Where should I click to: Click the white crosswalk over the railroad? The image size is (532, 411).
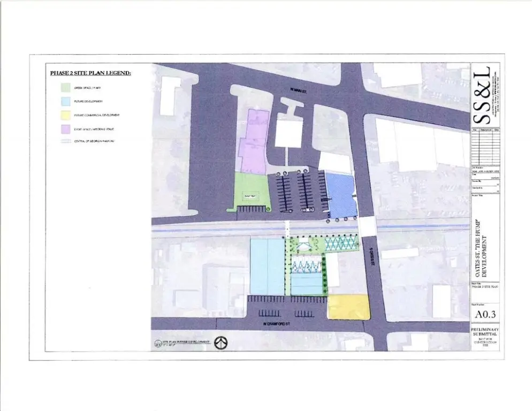click(287, 228)
